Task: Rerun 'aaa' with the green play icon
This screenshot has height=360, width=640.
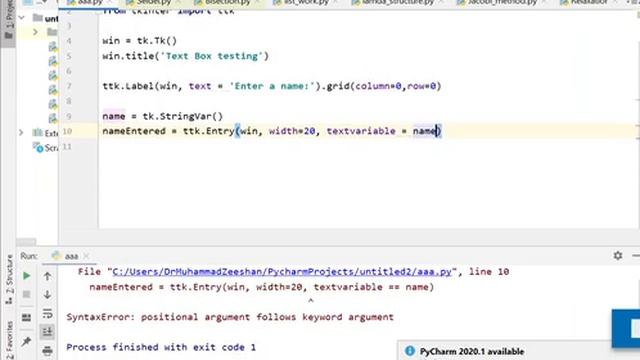Action: pos(26,276)
